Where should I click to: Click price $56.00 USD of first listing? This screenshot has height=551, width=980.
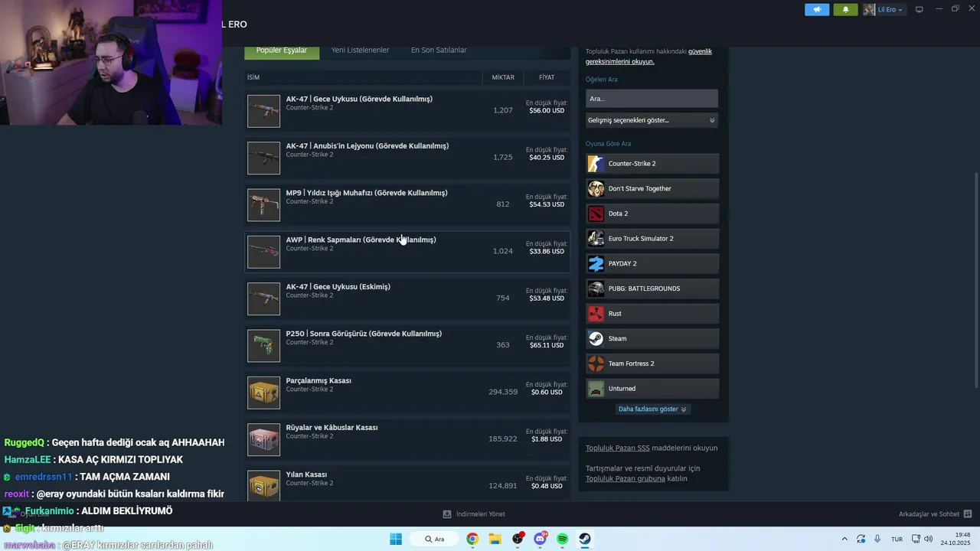coord(547,111)
